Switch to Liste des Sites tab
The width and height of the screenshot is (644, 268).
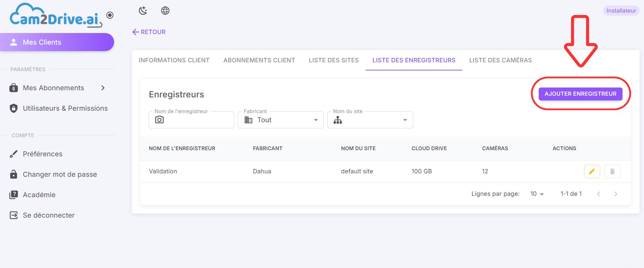(334, 60)
